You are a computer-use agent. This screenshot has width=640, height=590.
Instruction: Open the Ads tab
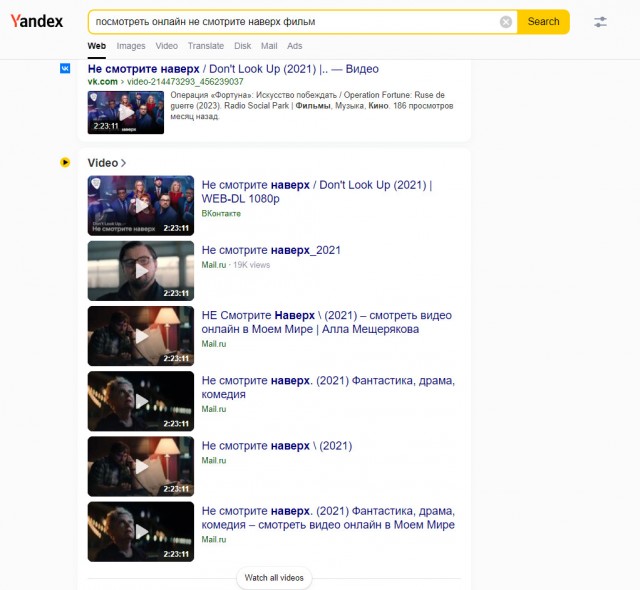(294, 46)
